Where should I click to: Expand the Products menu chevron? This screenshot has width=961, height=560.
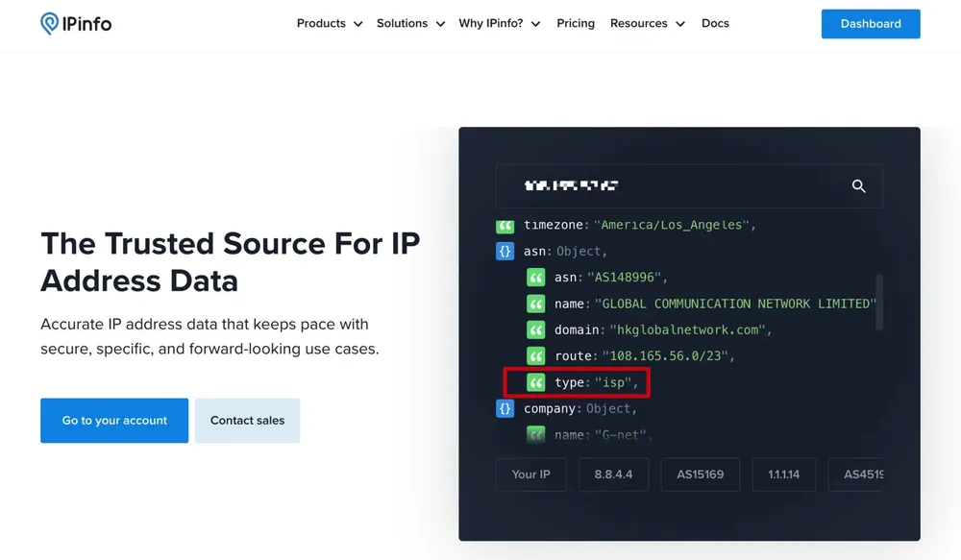(357, 24)
